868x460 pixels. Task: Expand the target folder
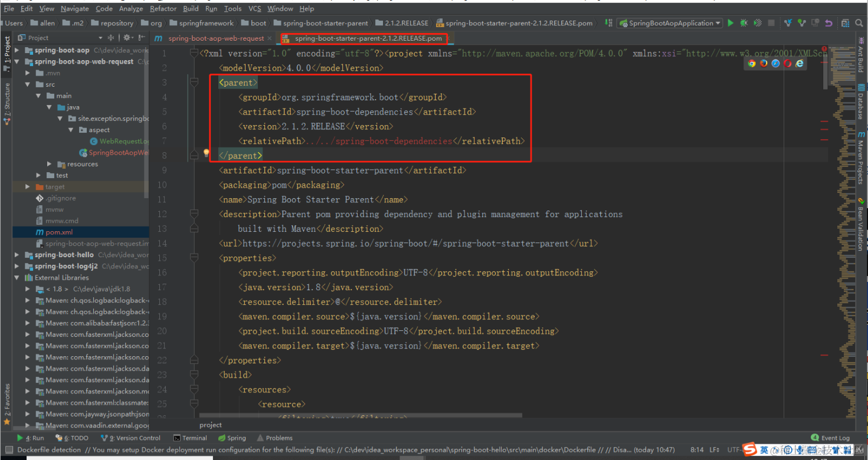coord(28,187)
